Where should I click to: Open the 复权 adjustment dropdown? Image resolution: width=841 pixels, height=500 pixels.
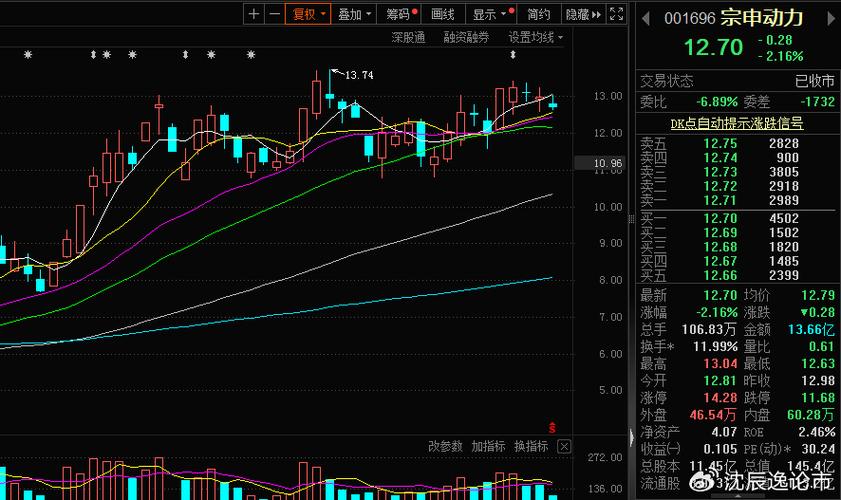click(308, 14)
